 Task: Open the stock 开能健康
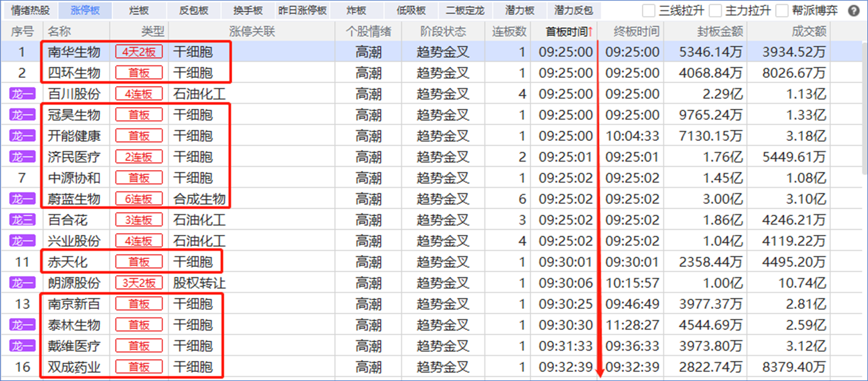[74, 136]
